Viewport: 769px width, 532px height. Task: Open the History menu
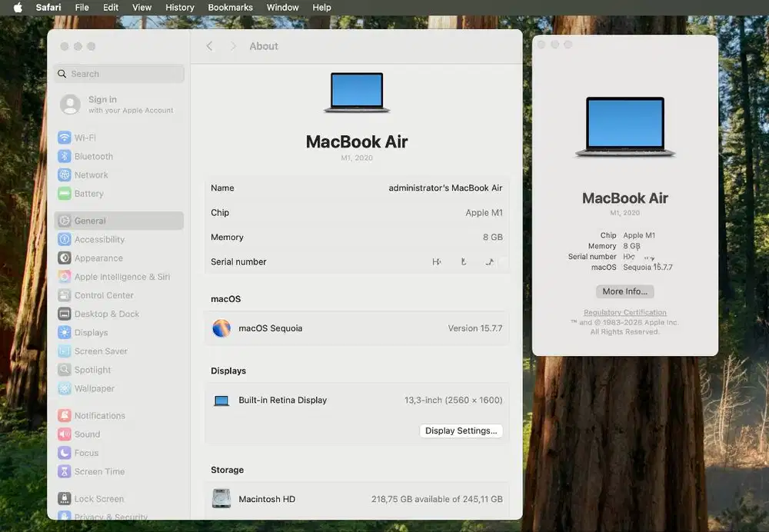click(x=179, y=8)
